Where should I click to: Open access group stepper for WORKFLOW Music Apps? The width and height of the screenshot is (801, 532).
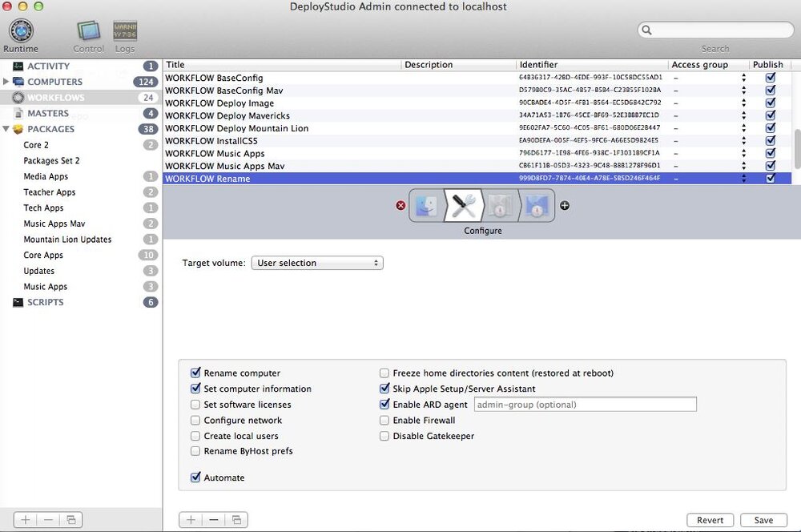[743, 153]
